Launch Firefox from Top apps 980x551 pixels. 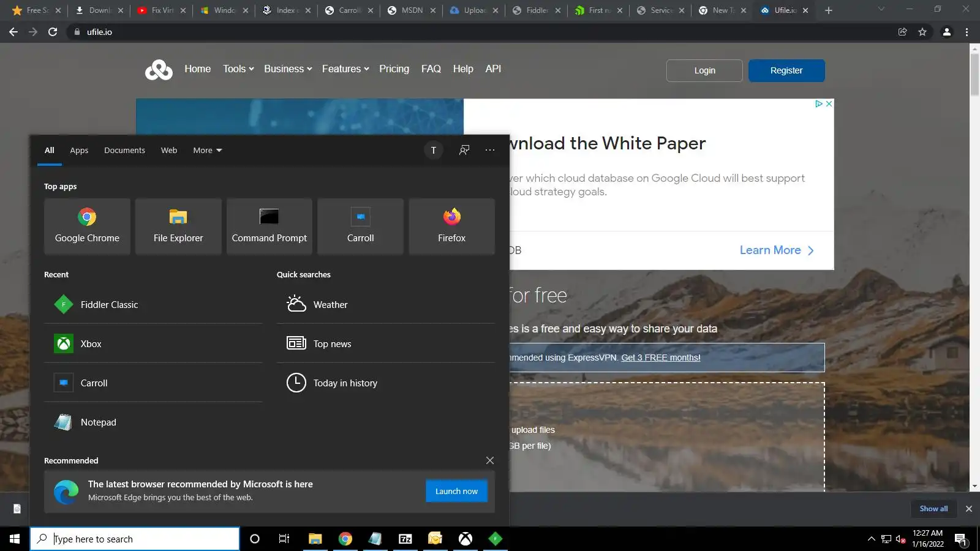tap(451, 226)
